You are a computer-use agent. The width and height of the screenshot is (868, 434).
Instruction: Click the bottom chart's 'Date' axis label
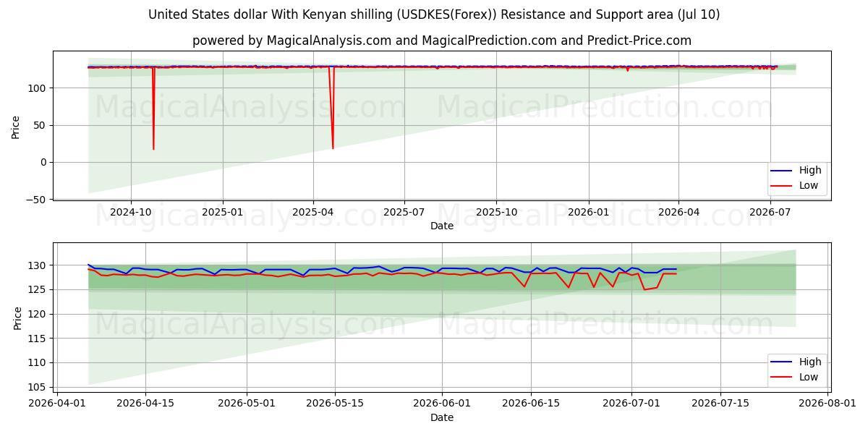tap(442, 417)
